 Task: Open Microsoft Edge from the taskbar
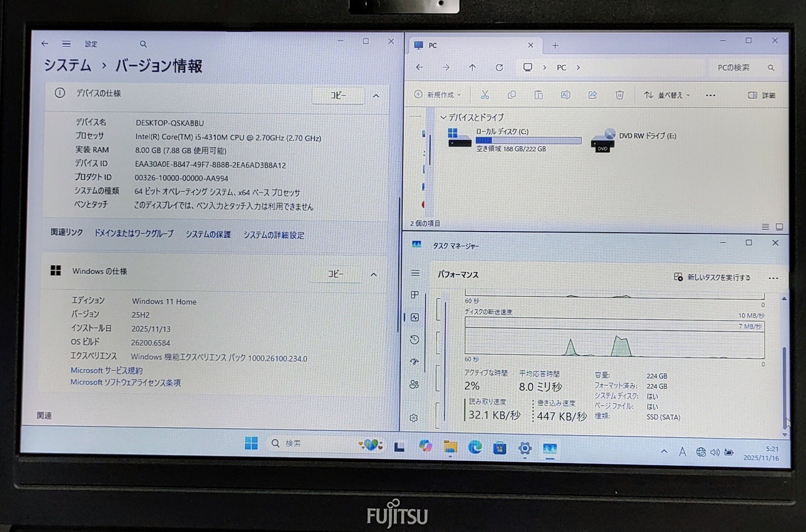point(475,448)
